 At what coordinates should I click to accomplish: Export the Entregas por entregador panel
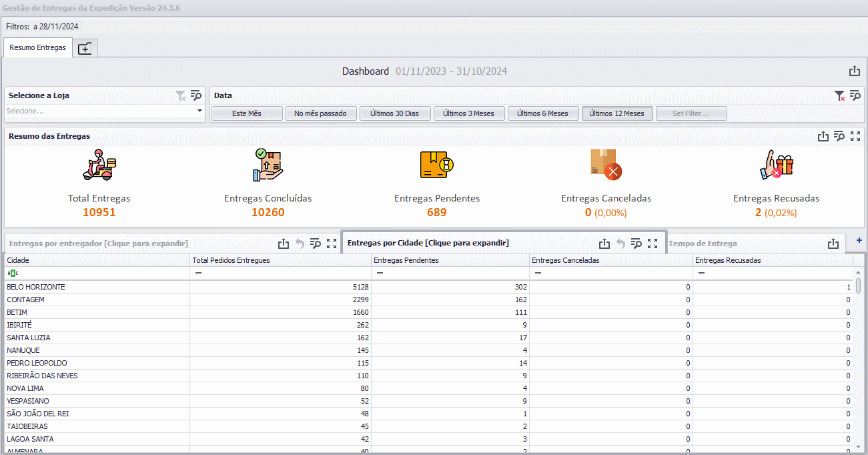pyautogui.click(x=284, y=244)
